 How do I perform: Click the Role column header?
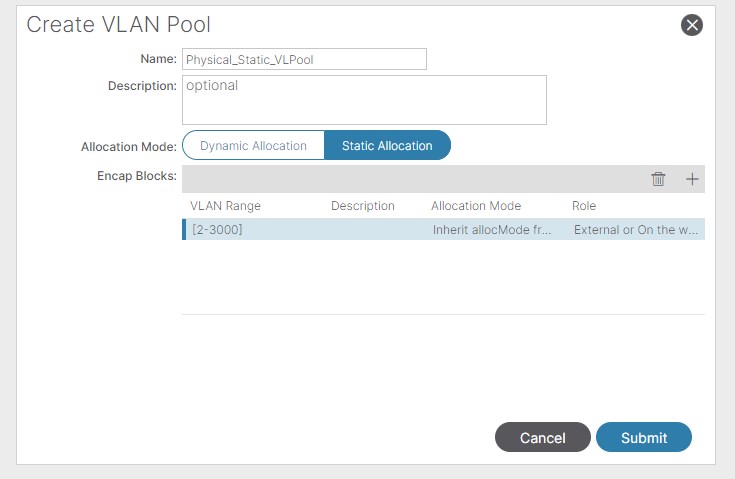[x=584, y=206]
